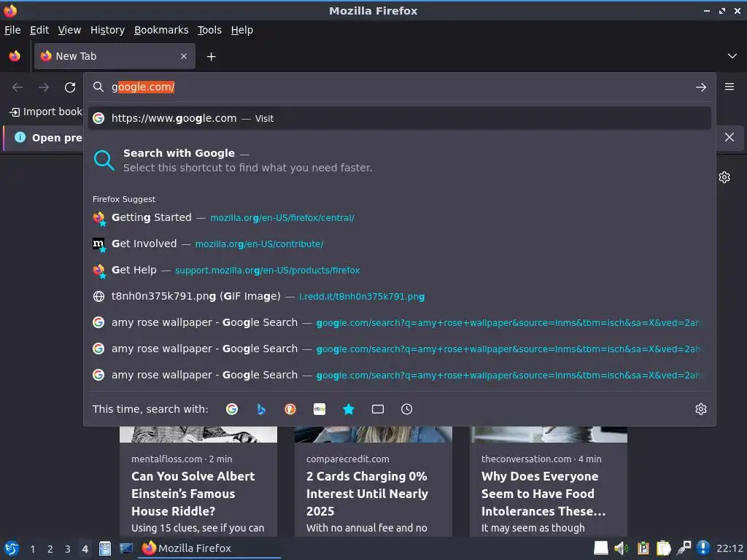Open volume control tray icon

[x=622, y=548]
